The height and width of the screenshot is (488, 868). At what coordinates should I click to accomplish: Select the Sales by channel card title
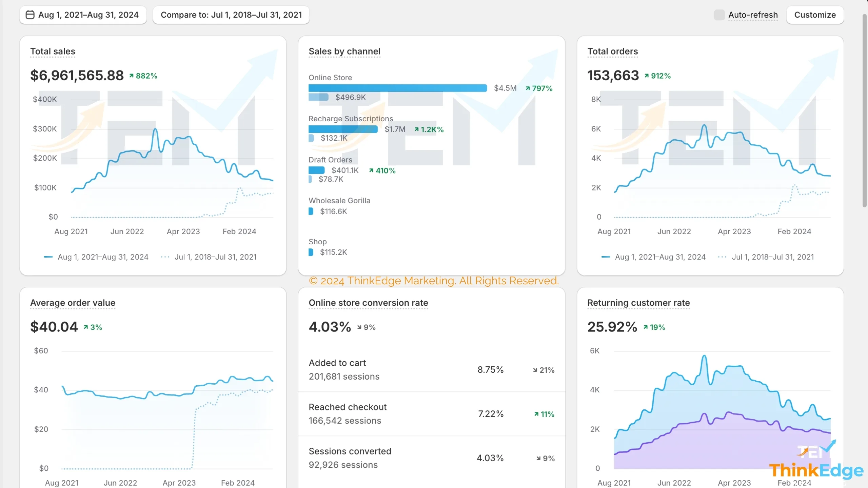[344, 52]
